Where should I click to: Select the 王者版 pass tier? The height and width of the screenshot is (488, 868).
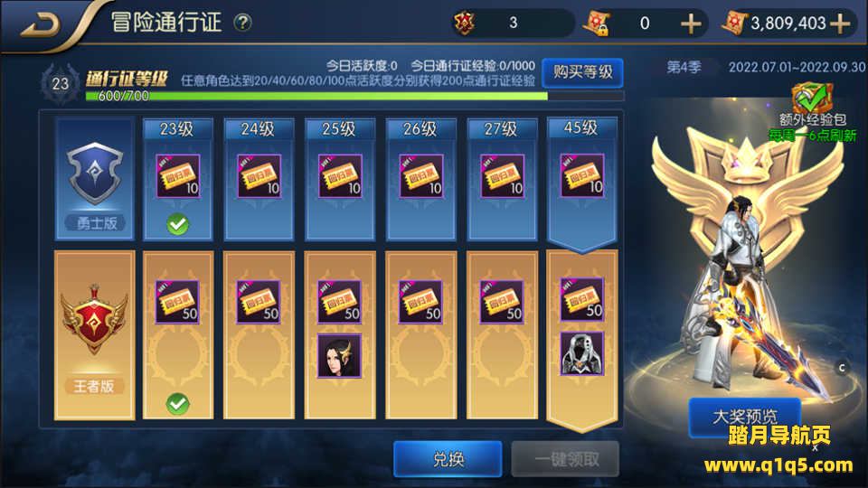95,335
